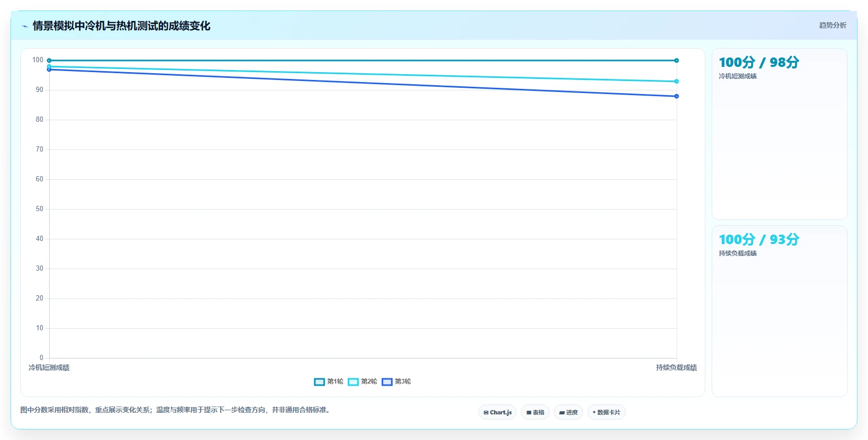
Task: Click the 冷机短测成绩 card caption
Action: (x=738, y=76)
